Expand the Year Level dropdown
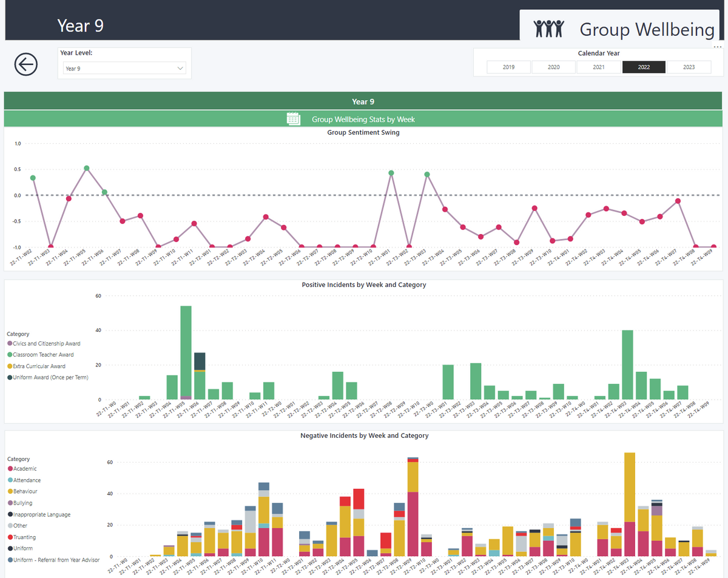Screen dimensions: 728x578 (x=124, y=69)
